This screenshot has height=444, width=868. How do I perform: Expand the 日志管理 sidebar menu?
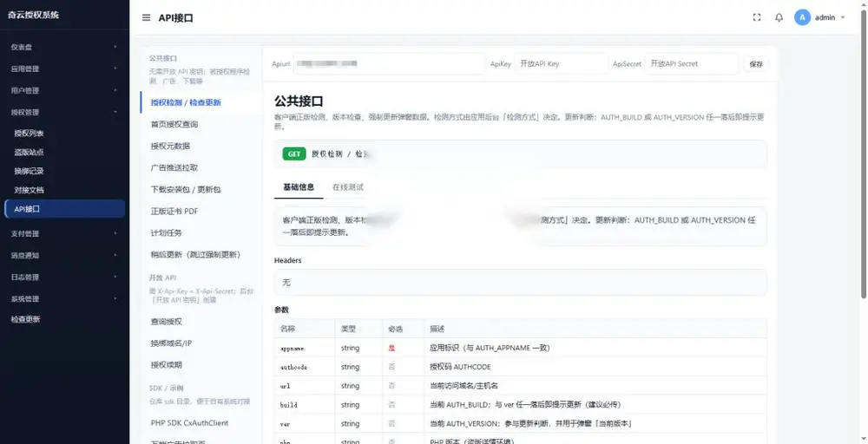tap(65, 277)
